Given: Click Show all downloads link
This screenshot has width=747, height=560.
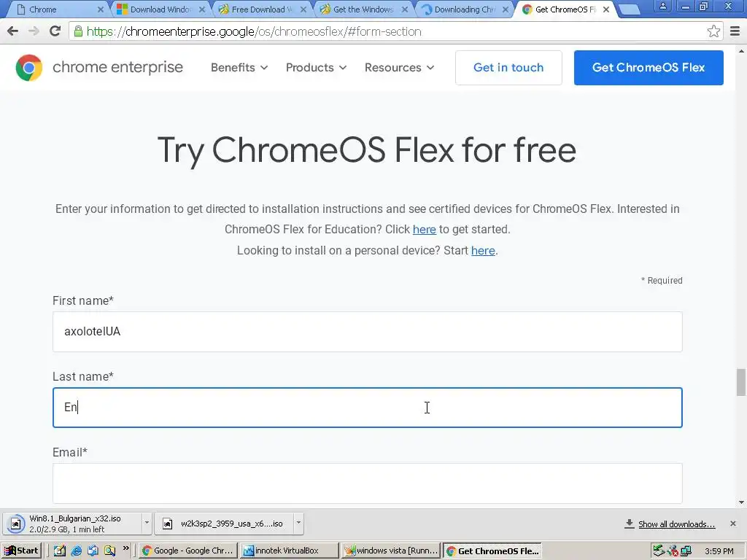Looking at the screenshot, I should click(x=676, y=524).
